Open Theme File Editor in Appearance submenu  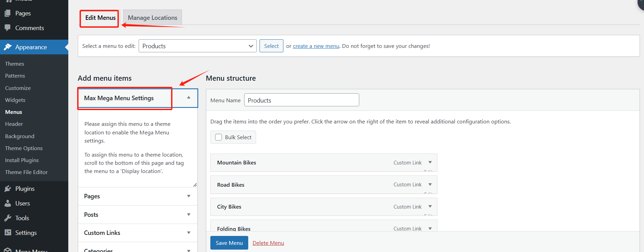[26, 172]
